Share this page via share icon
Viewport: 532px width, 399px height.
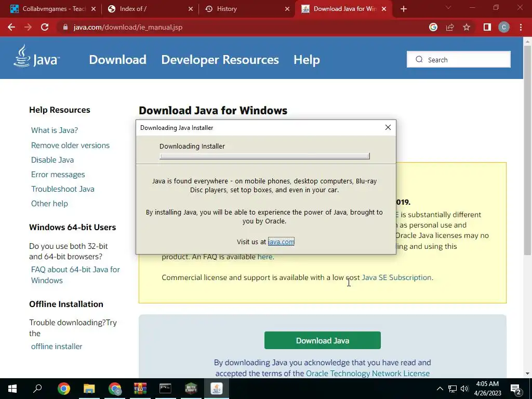[x=450, y=27]
